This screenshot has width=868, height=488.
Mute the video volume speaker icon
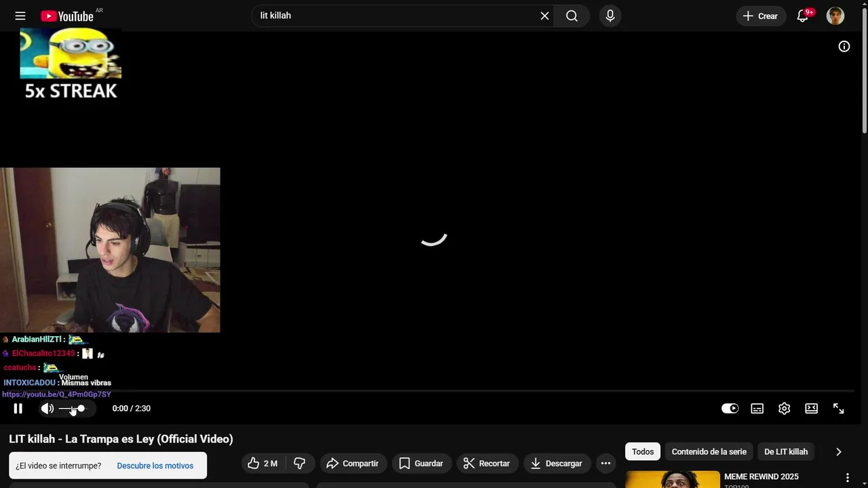click(47, 408)
